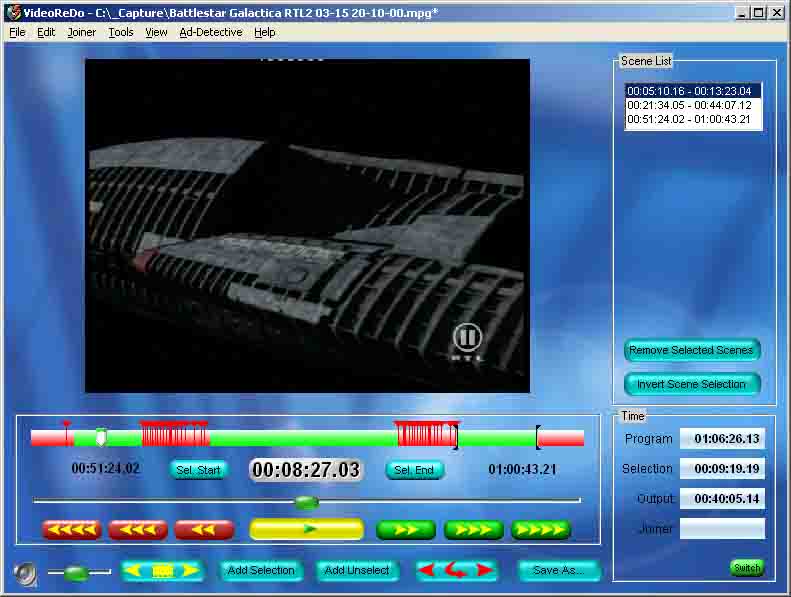Toggle the green Switch button
Screen dimensions: 791x597
coord(747,568)
